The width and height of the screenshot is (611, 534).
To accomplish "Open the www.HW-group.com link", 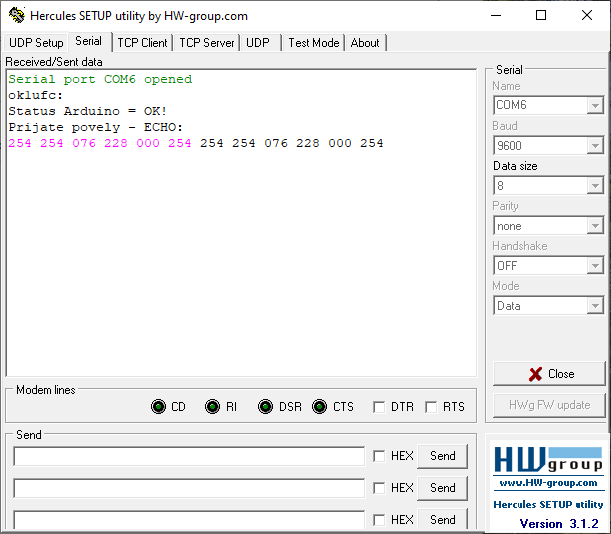I will click(x=547, y=483).
